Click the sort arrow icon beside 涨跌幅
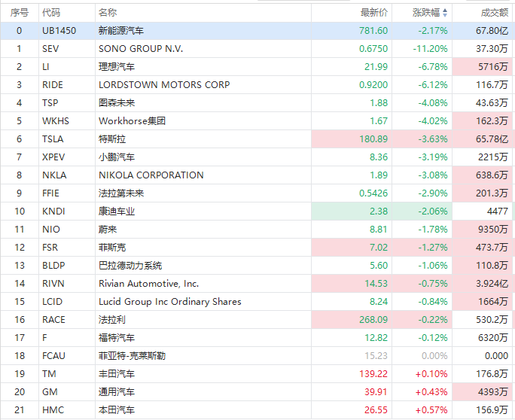 [444, 13]
